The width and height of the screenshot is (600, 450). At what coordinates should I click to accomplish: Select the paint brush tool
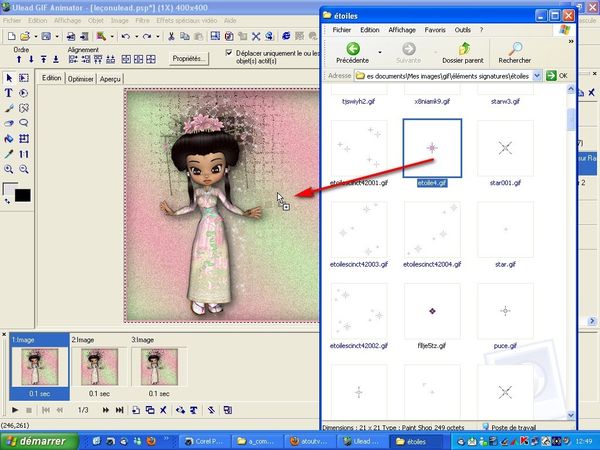coord(9,108)
